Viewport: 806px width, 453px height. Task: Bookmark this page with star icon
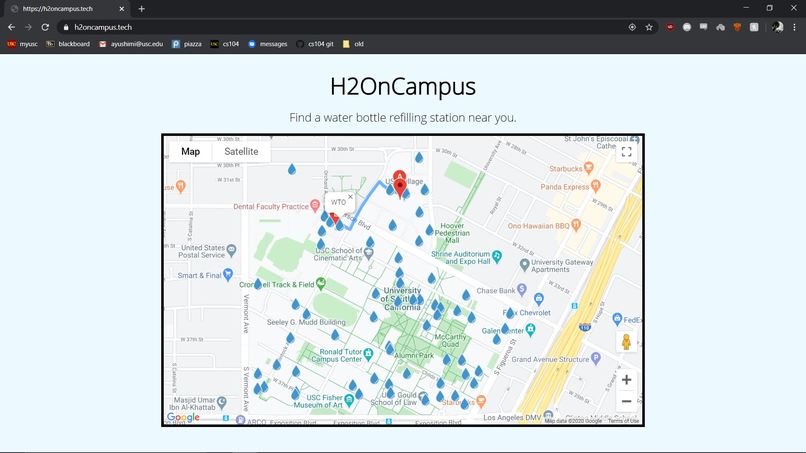tap(649, 27)
